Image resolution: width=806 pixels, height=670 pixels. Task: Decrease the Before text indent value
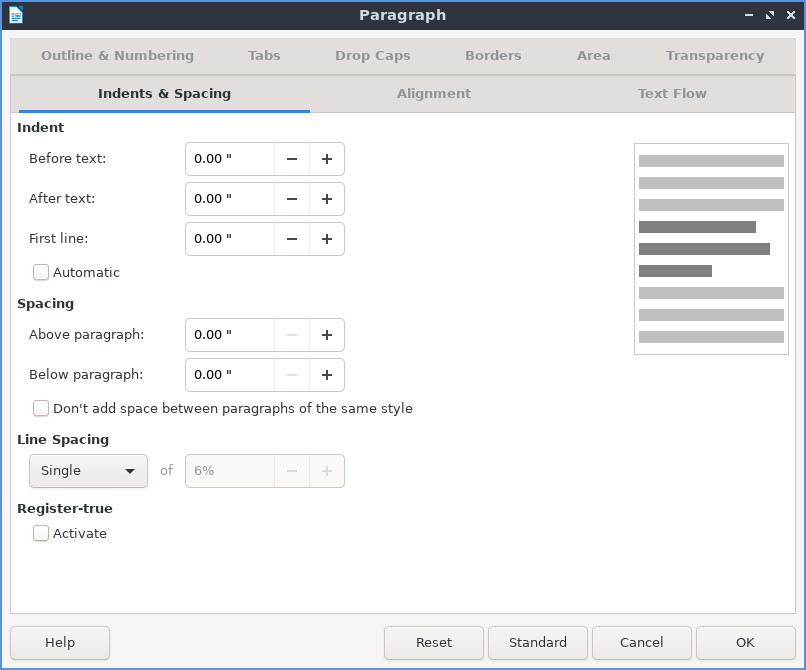(x=292, y=159)
